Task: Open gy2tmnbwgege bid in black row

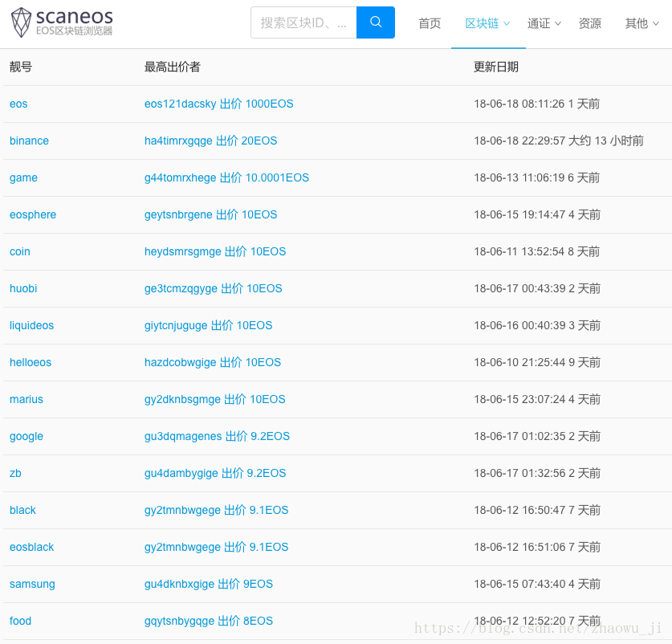Action: point(216,510)
